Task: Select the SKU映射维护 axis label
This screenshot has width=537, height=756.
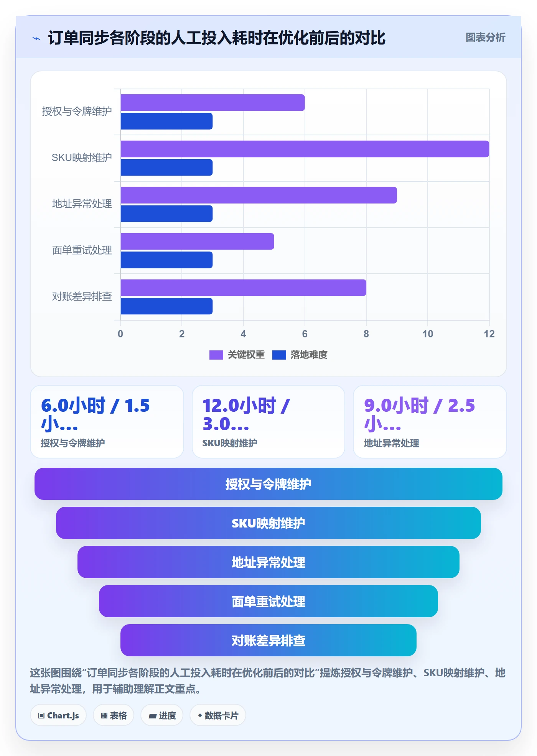Action: point(82,158)
